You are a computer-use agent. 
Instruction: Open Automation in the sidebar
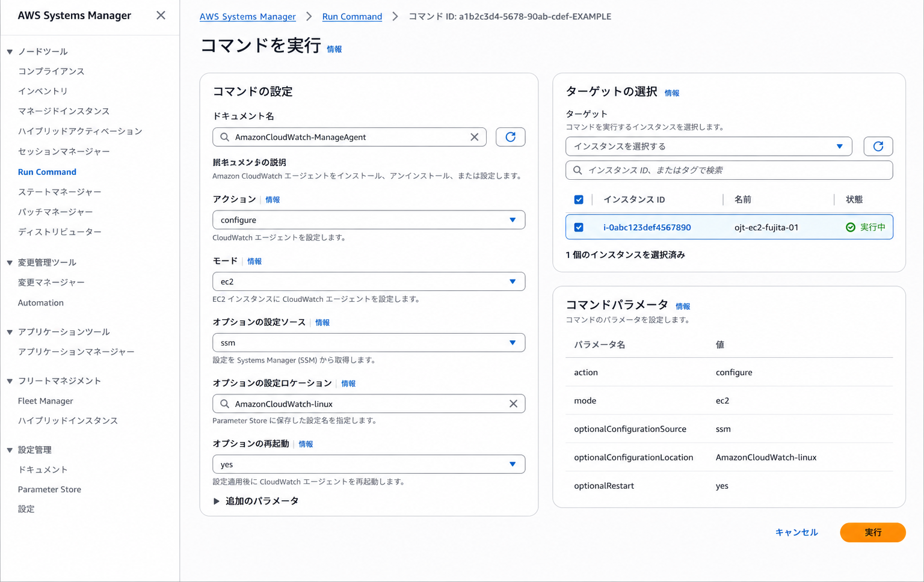(x=40, y=303)
